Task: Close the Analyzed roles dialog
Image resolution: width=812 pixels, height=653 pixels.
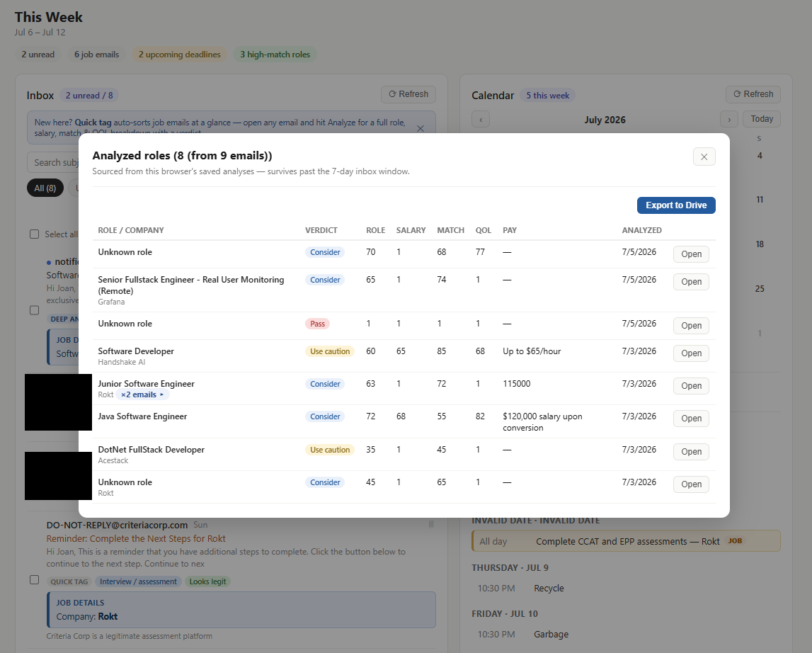Action: (704, 157)
